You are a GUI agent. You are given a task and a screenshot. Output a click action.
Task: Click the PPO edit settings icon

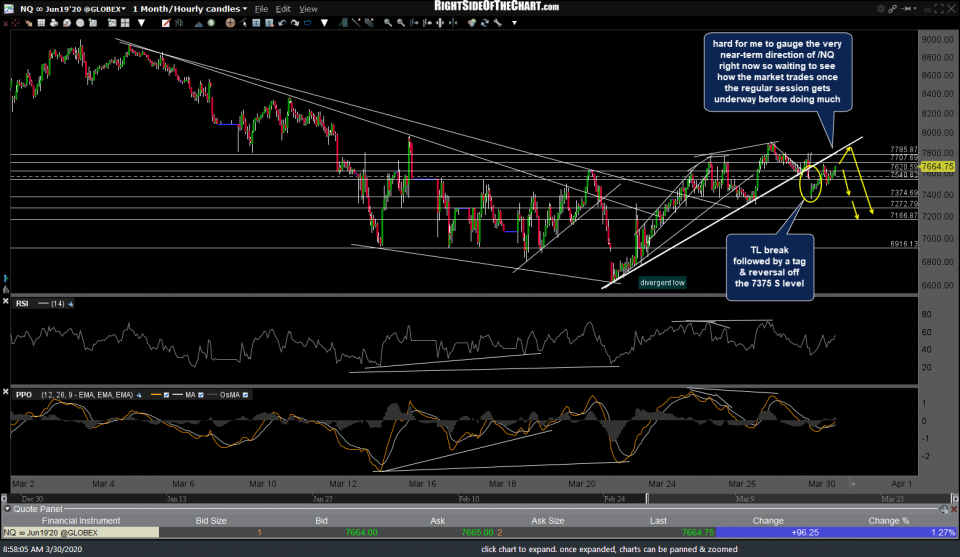pyautogui.click(x=139, y=395)
